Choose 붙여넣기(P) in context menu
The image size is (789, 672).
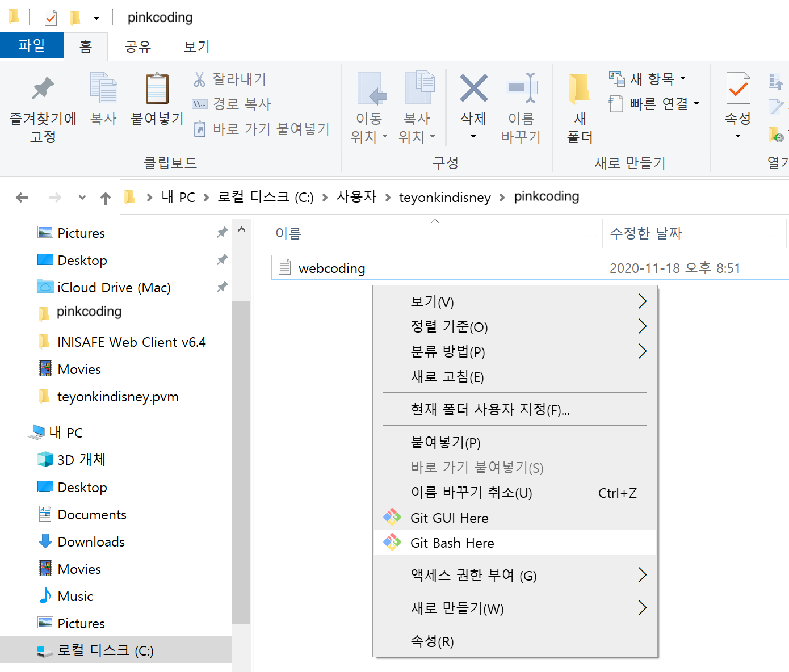[515, 442]
